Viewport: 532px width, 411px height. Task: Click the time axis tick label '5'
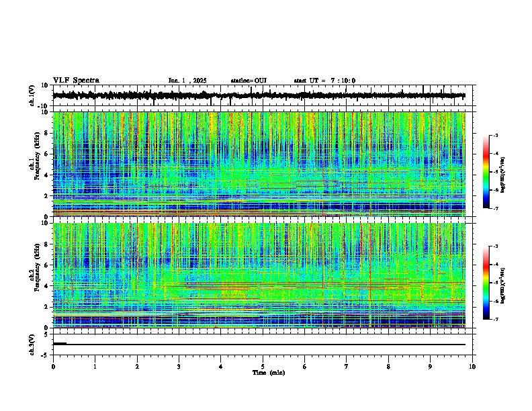(x=263, y=367)
